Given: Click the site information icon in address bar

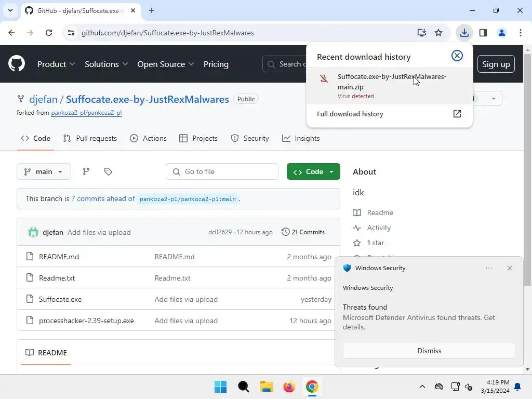Looking at the screenshot, I should pyautogui.click(x=71, y=33).
